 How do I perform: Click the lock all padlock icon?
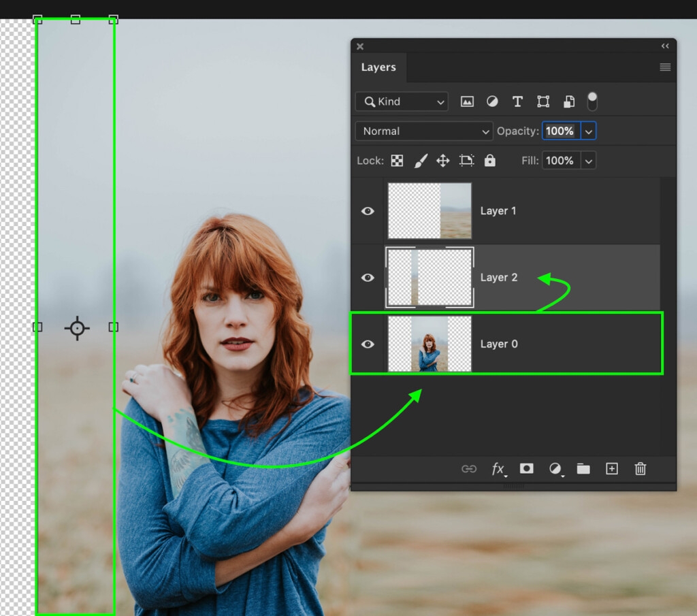pyautogui.click(x=489, y=161)
